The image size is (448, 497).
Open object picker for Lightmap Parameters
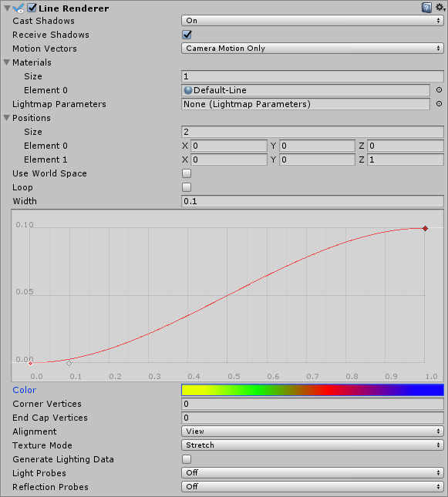click(439, 104)
